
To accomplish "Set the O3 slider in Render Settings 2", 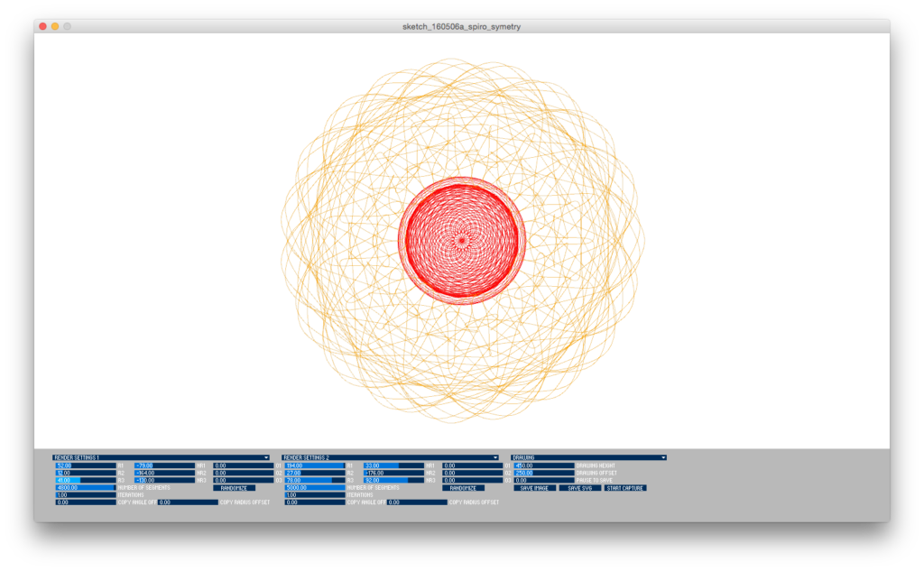I will pos(473,480).
